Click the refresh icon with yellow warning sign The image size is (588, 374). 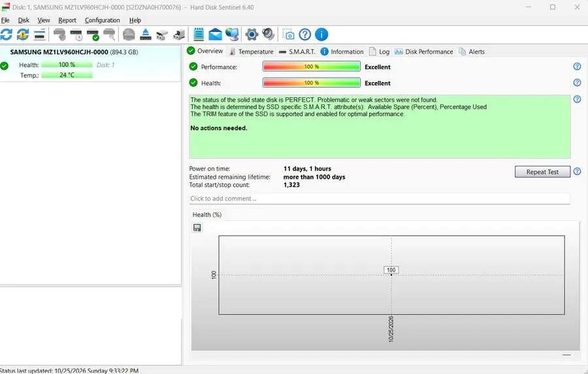23,35
